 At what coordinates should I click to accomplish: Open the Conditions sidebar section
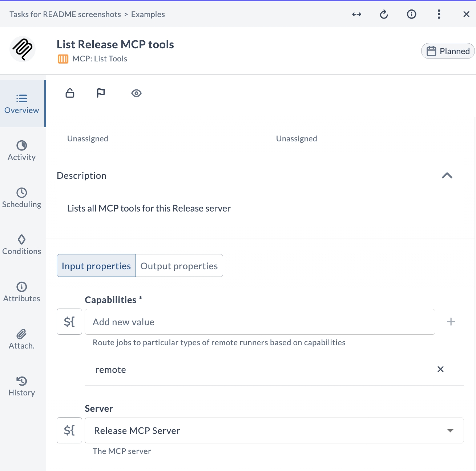21,244
